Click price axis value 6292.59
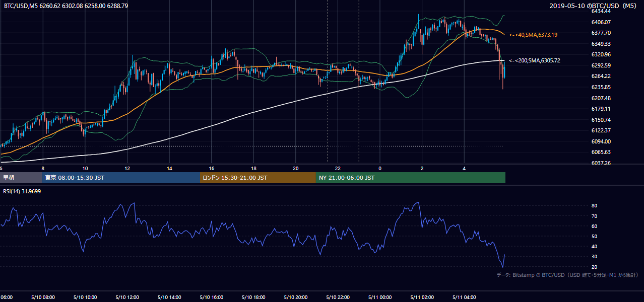This screenshot has height=302, width=644. pos(601,65)
